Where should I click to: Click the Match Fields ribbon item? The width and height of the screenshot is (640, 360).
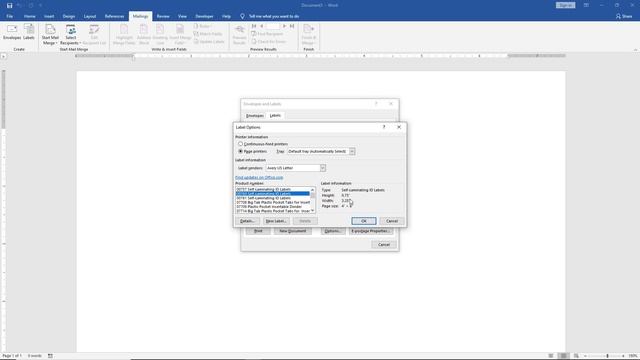tap(208, 34)
